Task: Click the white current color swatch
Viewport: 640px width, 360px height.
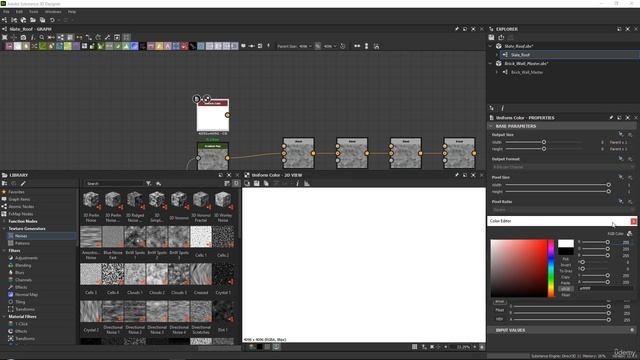Action: (566, 243)
